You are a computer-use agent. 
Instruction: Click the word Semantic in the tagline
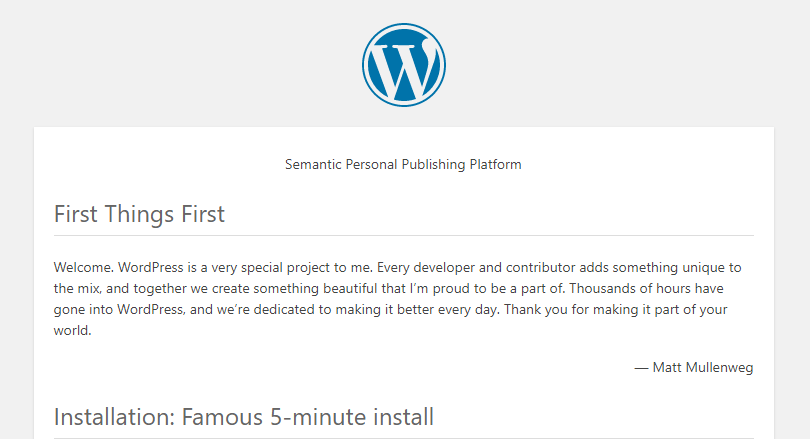[x=313, y=165]
